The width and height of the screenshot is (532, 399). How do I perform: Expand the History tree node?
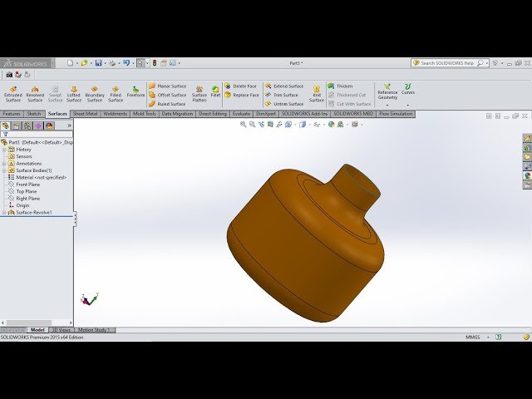pyautogui.click(x=4, y=150)
